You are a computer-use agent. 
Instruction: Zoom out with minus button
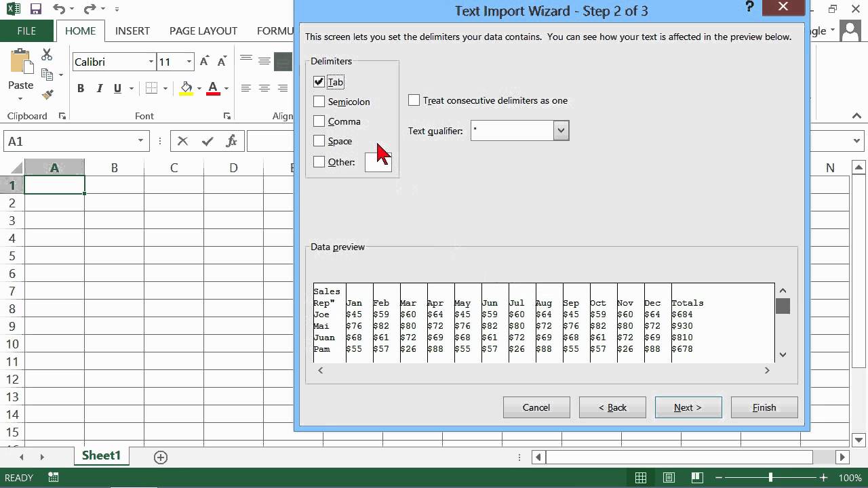(719, 478)
